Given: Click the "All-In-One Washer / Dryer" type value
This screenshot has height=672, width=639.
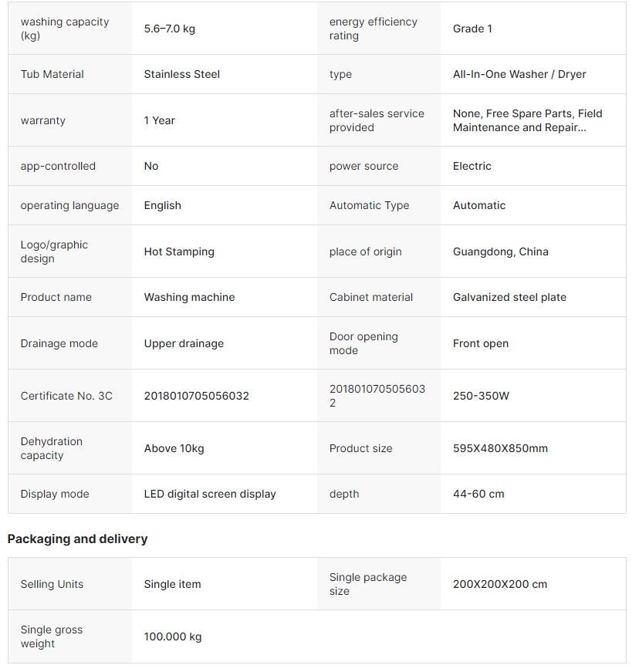Looking at the screenshot, I should [519, 74].
